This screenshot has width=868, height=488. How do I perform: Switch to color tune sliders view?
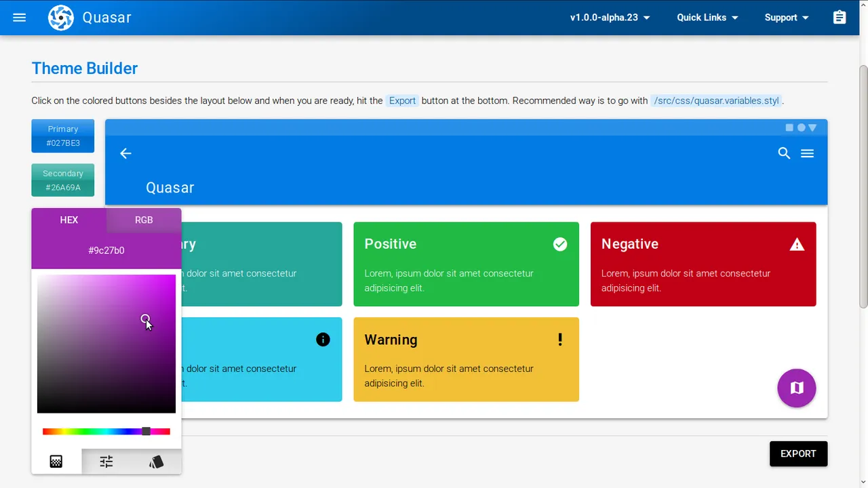click(x=106, y=462)
